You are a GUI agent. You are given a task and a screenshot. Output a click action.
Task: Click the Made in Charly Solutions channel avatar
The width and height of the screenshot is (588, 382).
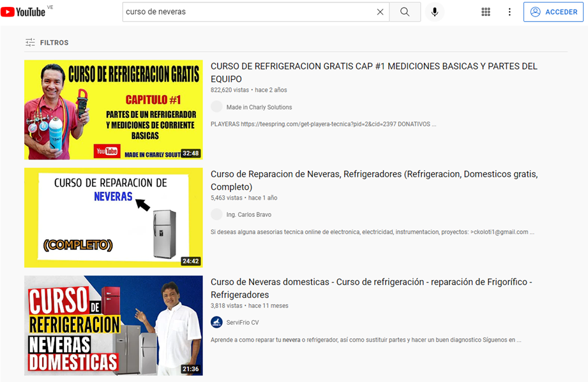click(216, 107)
